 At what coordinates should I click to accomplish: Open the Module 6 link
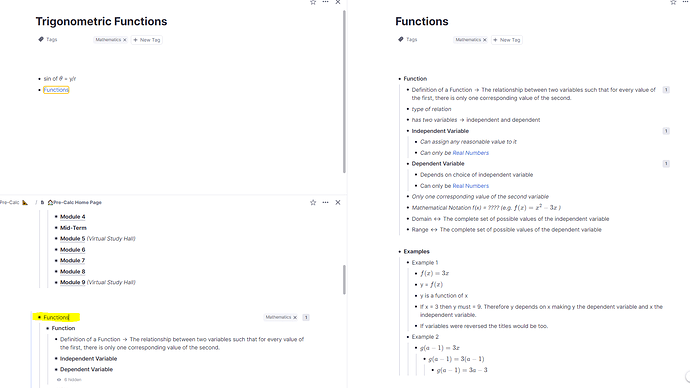click(x=73, y=250)
